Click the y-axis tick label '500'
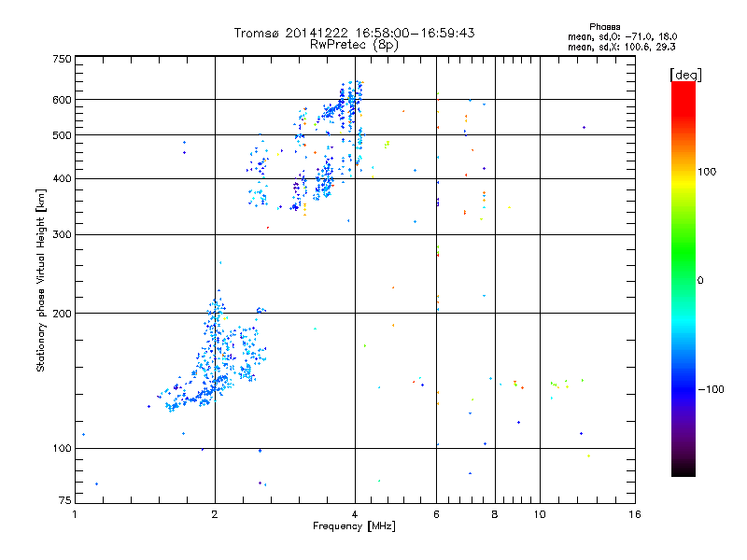The width and height of the screenshot is (747, 560). (x=62, y=135)
